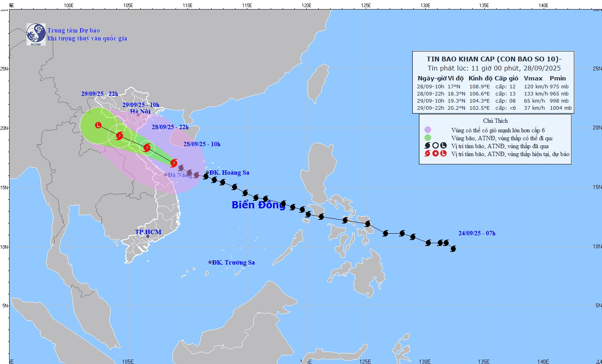
Task: Click the 24/09/25 - 07h track label
Action: click(477, 233)
